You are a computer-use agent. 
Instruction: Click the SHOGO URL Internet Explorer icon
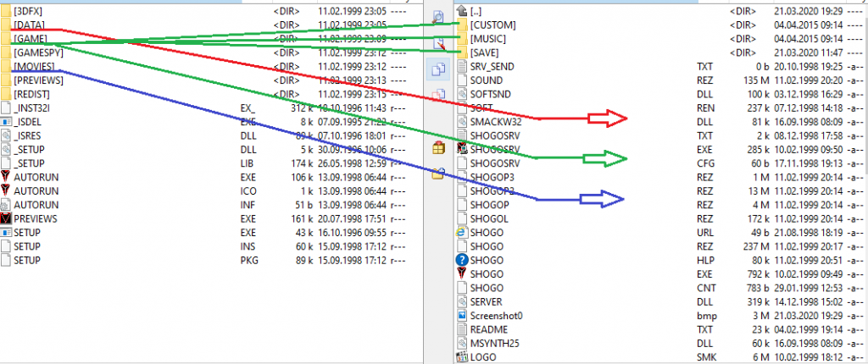pyautogui.click(x=462, y=232)
